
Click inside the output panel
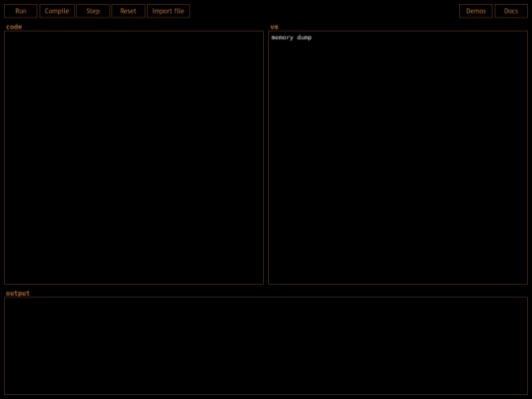(266, 346)
